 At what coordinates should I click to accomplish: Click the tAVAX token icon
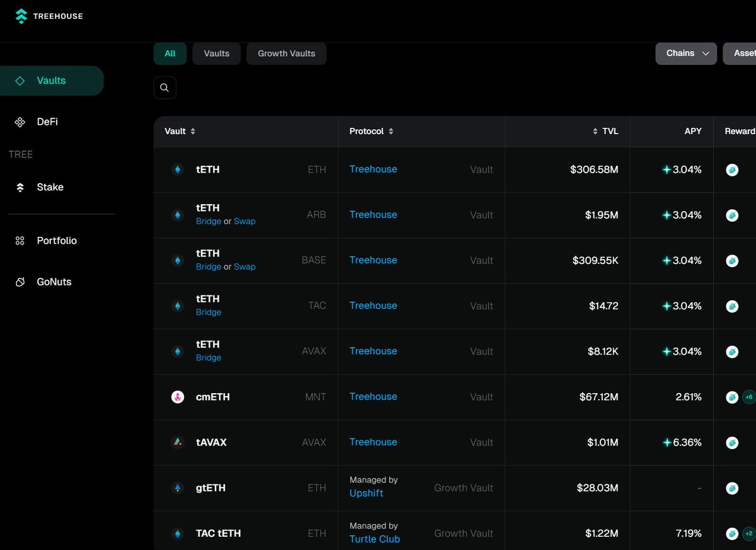click(x=178, y=442)
